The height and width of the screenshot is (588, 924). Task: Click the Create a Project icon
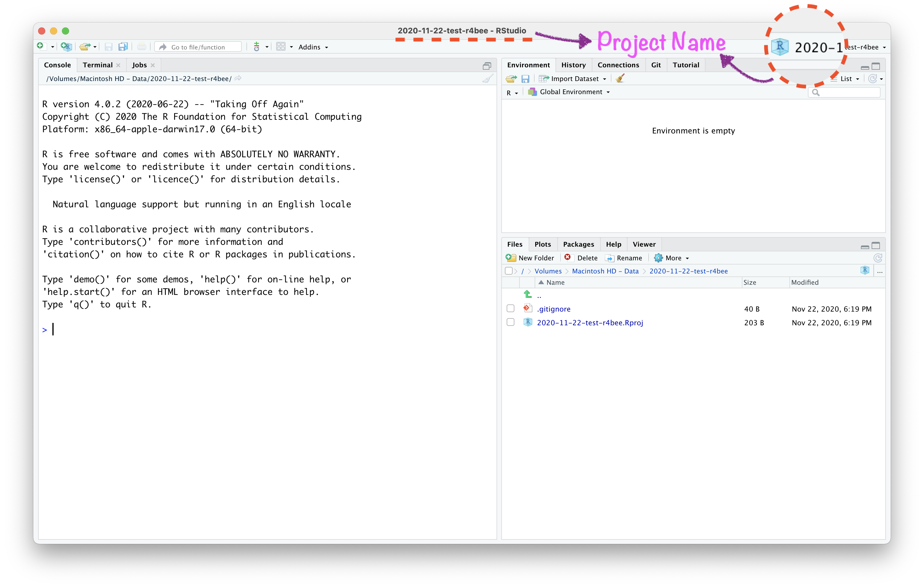coord(66,46)
